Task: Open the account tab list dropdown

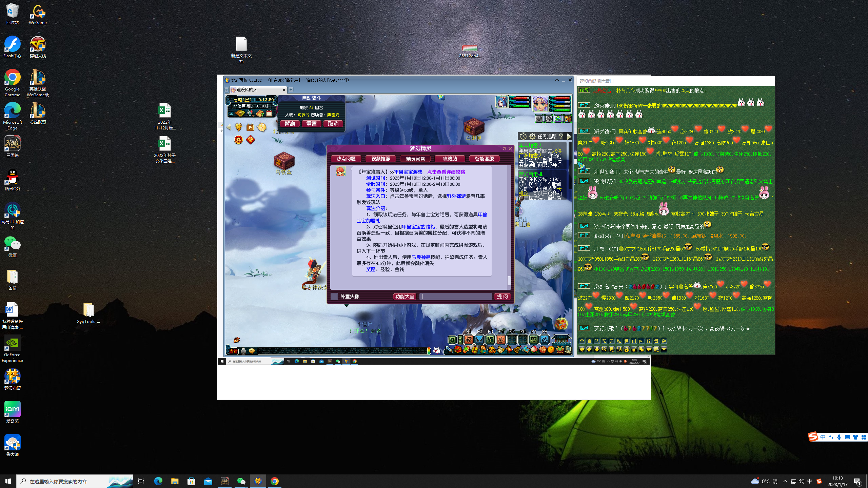Action: point(226,90)
